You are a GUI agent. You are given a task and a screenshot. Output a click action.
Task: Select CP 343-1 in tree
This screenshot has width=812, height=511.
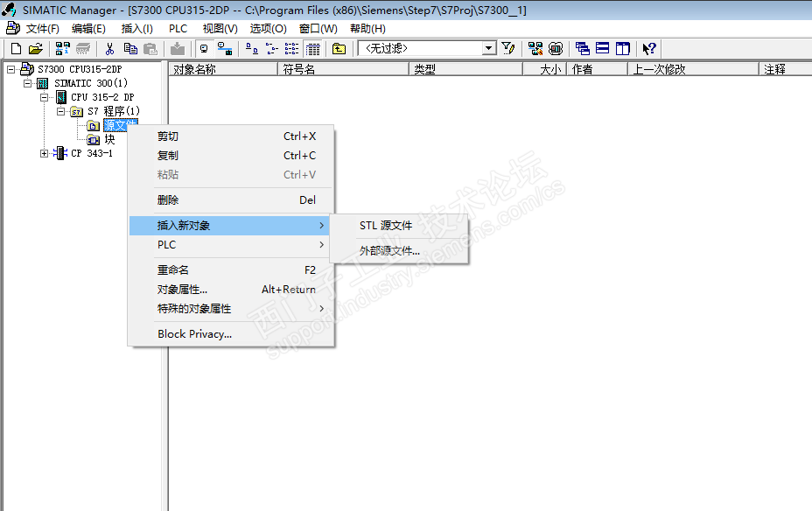pos(92,153)
